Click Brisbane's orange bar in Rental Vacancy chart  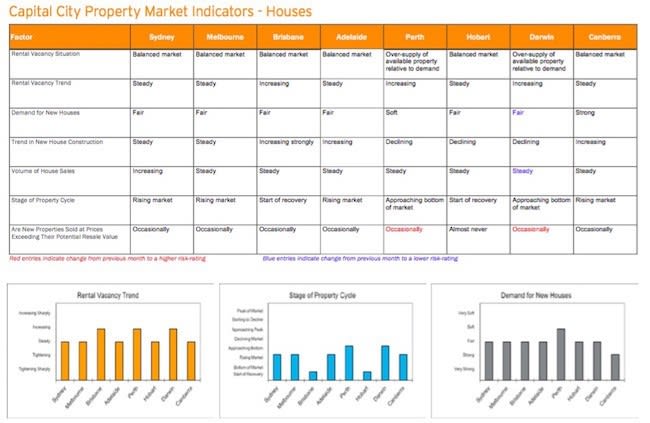101,352
